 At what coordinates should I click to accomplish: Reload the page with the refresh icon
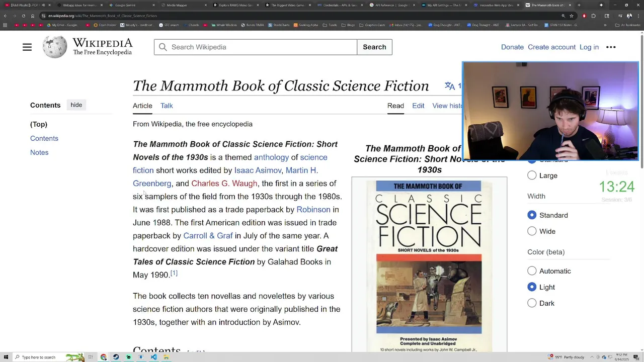(24, 16)
